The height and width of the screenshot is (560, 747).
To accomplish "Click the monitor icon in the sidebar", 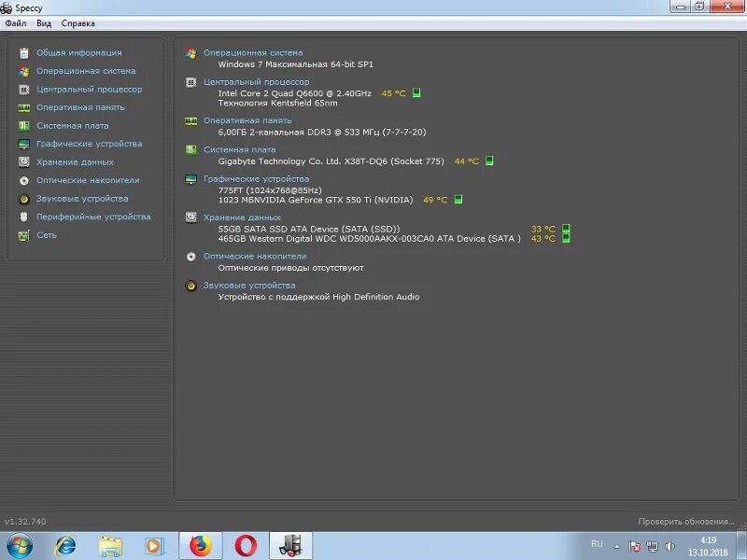I will click(24, 144).
